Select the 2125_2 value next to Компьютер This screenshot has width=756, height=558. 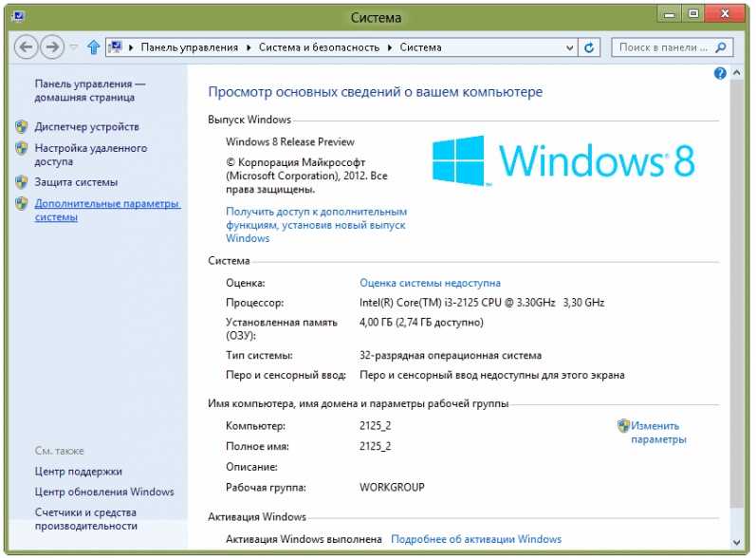[x=375, y=426]
